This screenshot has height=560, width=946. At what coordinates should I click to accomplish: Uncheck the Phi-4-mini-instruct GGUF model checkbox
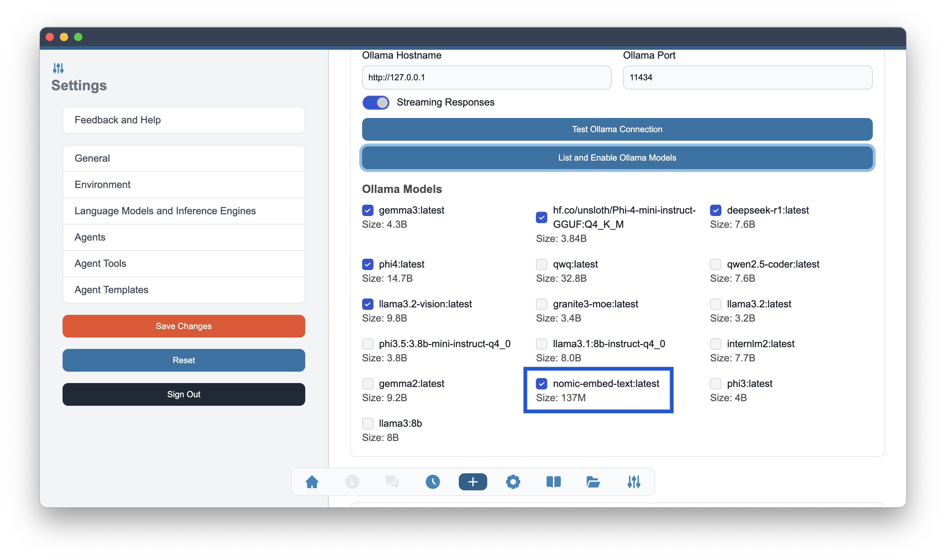(x=542, y=217)
